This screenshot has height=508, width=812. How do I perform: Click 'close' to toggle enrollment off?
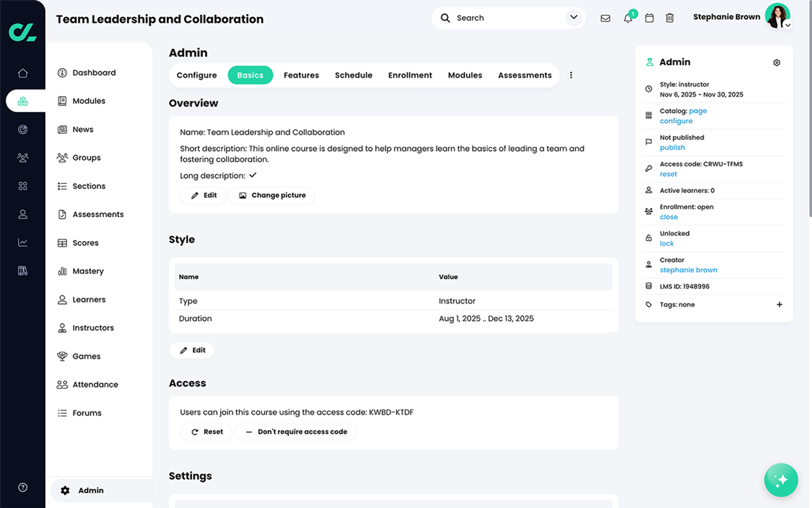click(x=668, y=216)
